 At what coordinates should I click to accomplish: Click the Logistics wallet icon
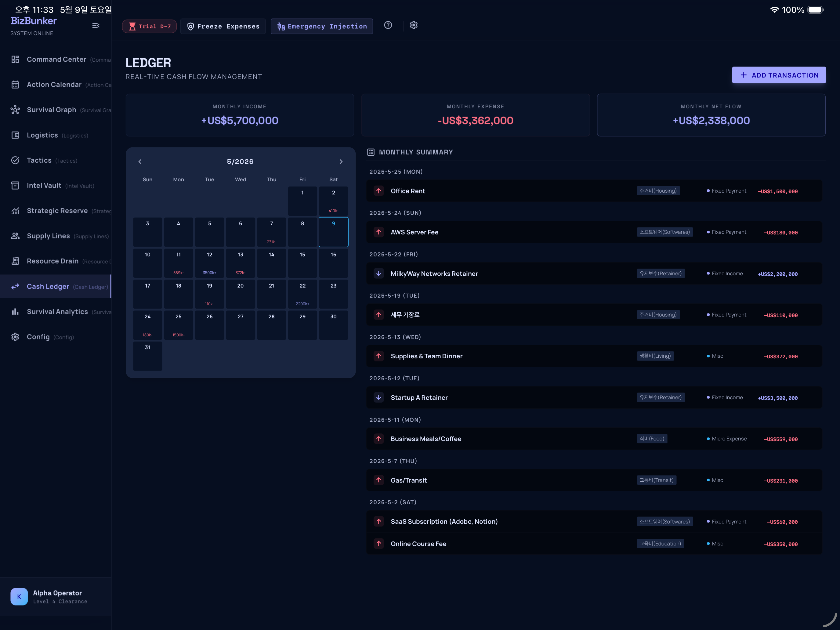(15, 135)
